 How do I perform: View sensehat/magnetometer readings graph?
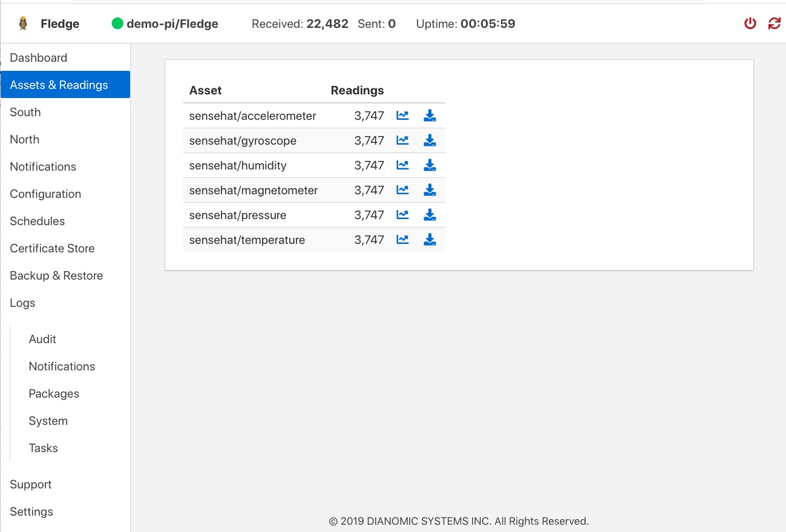tap(402, 190)
